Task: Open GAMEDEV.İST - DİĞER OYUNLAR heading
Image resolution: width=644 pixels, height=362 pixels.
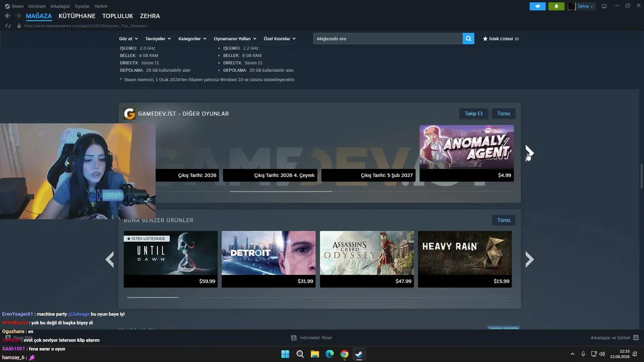Action: (183, 114)
